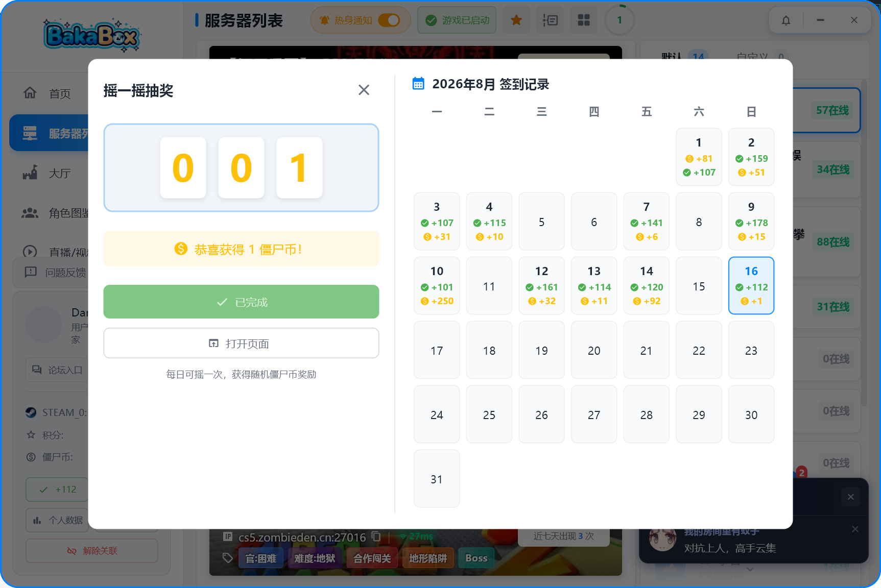Click the 论坛入口 button

coord(57,370)
